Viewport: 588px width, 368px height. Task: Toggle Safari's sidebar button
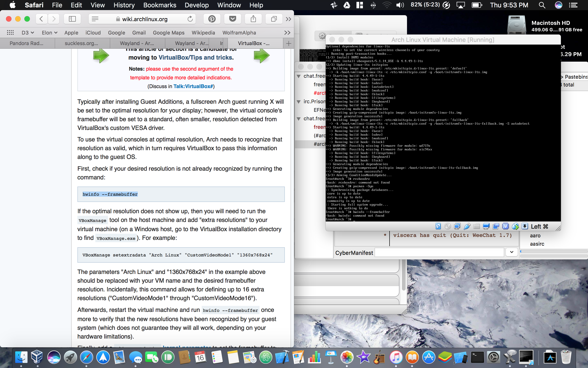tap(72, 19)
